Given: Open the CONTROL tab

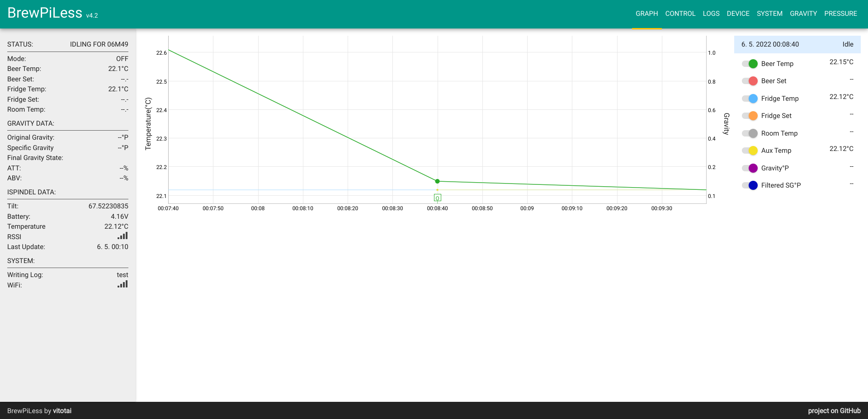Looking at the screenshot, I should tap(680, 14).
